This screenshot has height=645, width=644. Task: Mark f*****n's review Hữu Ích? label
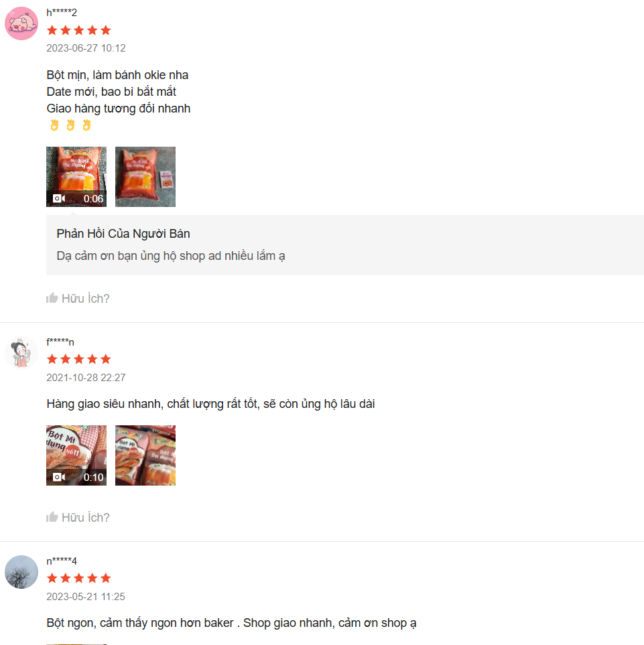click(86, 518)
